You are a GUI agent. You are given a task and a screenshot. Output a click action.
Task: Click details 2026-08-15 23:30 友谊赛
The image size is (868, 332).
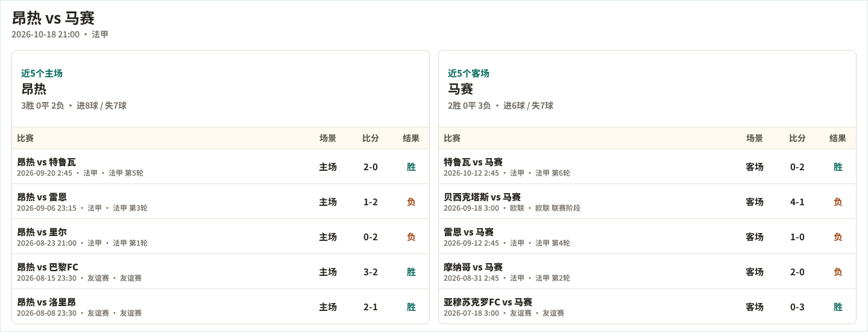click(x=80, y=278)
